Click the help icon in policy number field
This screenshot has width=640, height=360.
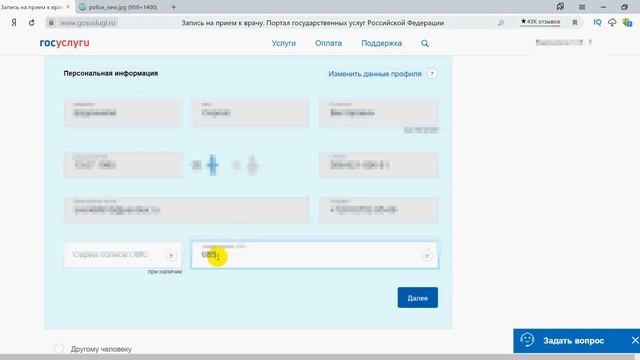tap(427, 256)
